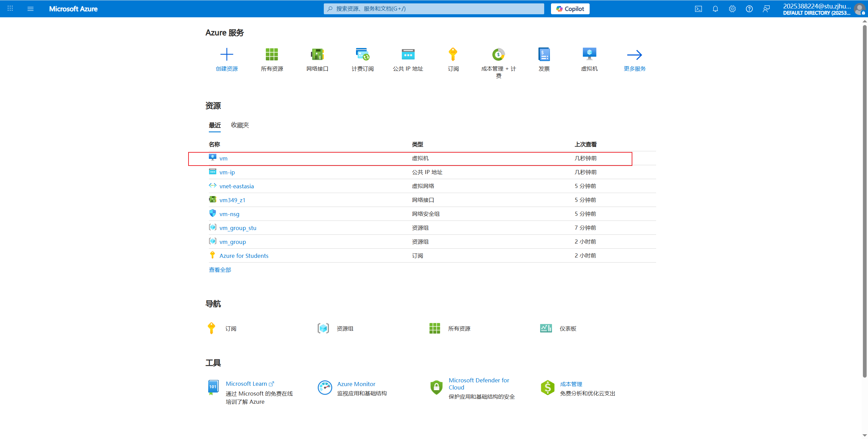Open All Resources green grid icon

[x=272, y=54]
